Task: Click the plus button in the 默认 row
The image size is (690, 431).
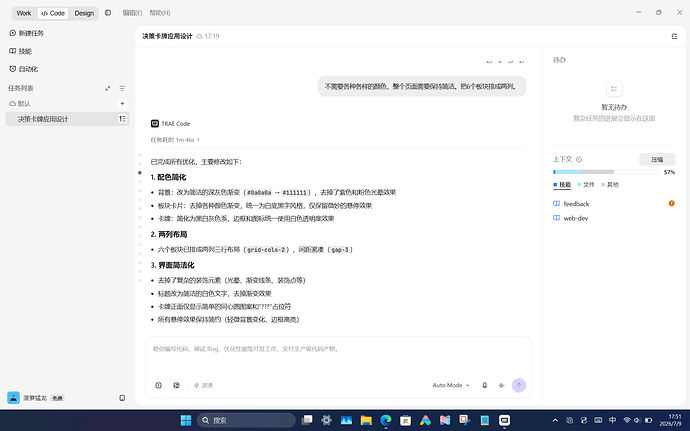Action: [x=122, y=103]
